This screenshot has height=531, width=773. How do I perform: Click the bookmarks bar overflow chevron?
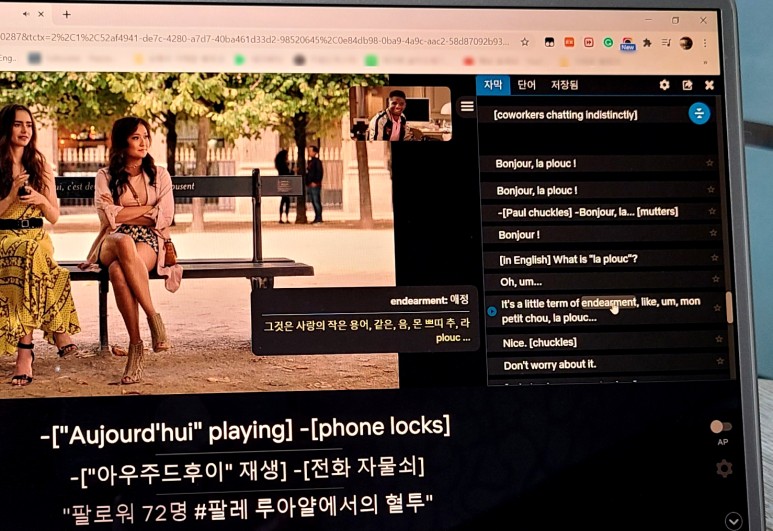point(705,62)
